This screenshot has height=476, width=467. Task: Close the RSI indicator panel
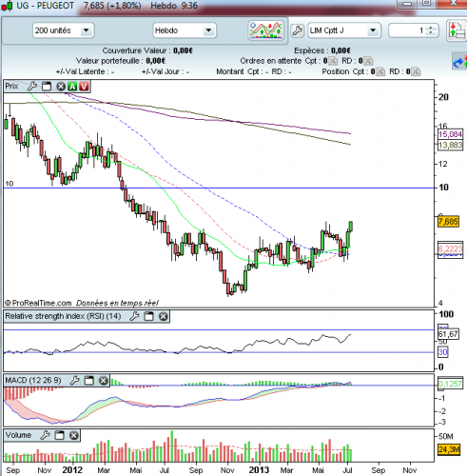pyautogui.click(x=164, y=316)
